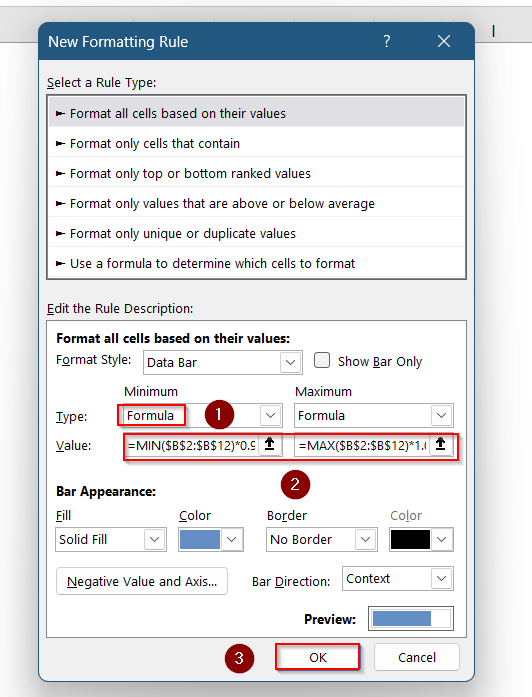
Task: Click the Cancel button
Action: (x=416, y=657)
